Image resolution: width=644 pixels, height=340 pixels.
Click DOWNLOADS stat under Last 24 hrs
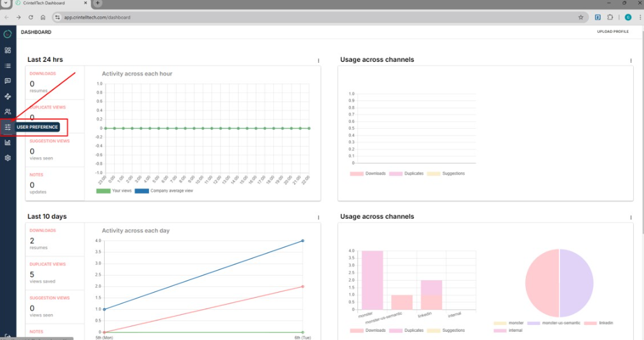[55, 83]
